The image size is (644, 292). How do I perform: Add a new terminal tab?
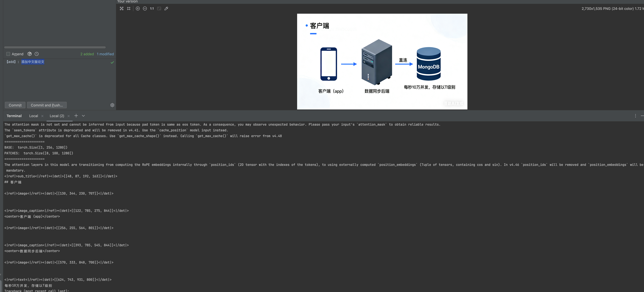click(x=76, y=116)
